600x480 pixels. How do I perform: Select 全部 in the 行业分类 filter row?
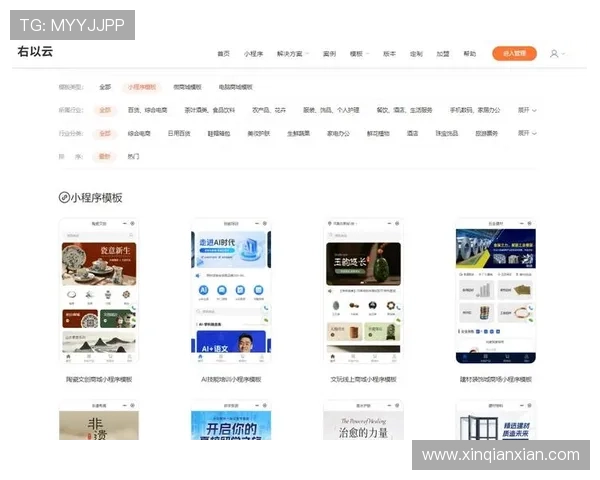(x=105, y=134)
